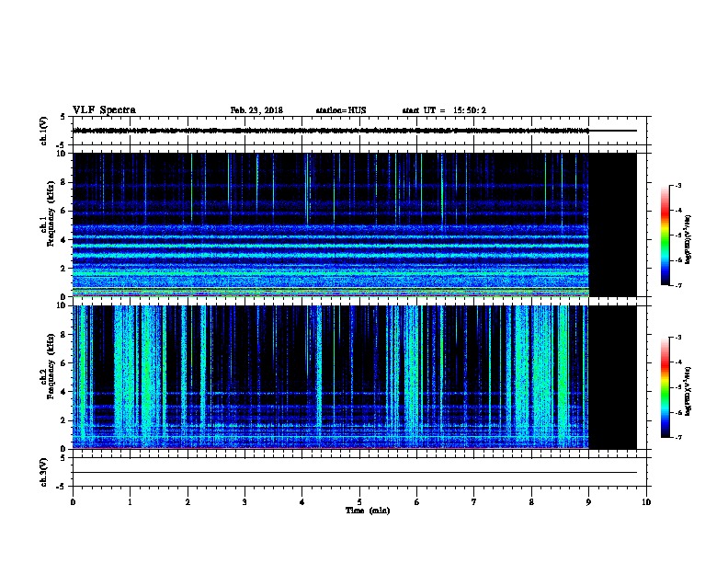The image size is (728, 563).
Task: Click the time axis tick label "10" under the plots
Action: click(646, 502)
